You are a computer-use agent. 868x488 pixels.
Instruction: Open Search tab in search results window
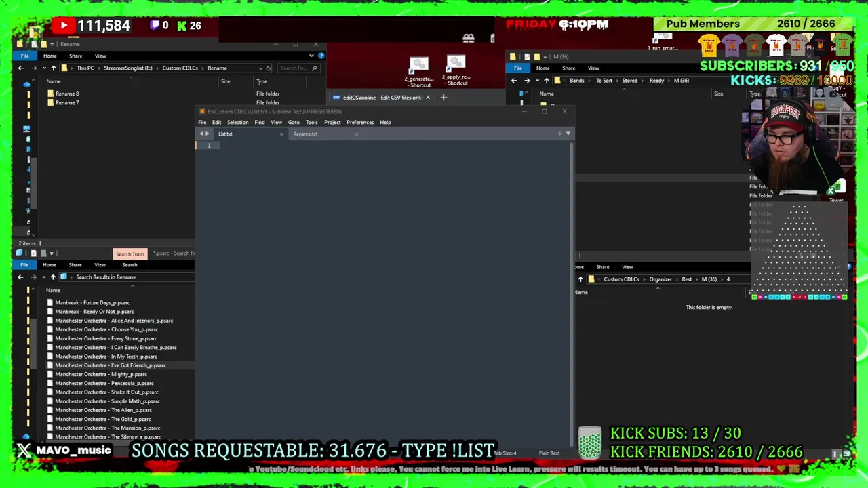pyautogui.click(x=130, y=265)
